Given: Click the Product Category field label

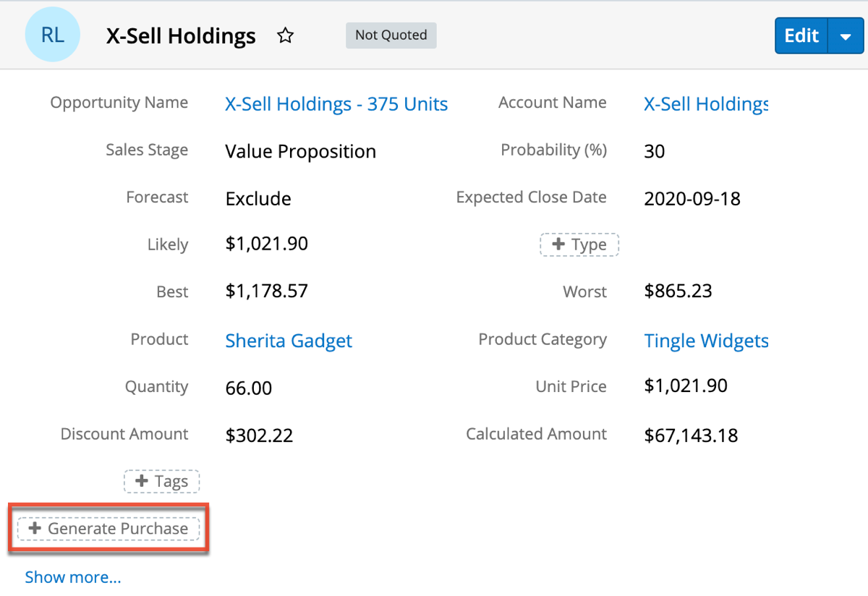Looking at the screenshot, I should [542, 339].
